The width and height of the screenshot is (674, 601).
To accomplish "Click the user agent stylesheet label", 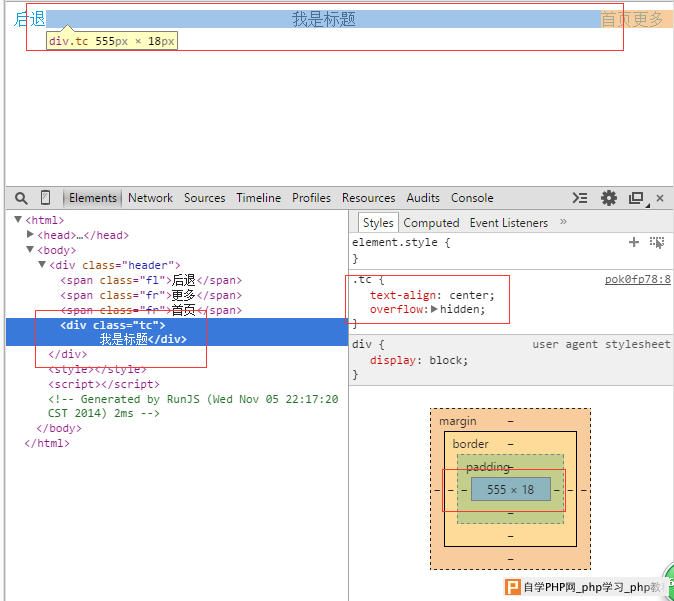I will coord(601,344).
